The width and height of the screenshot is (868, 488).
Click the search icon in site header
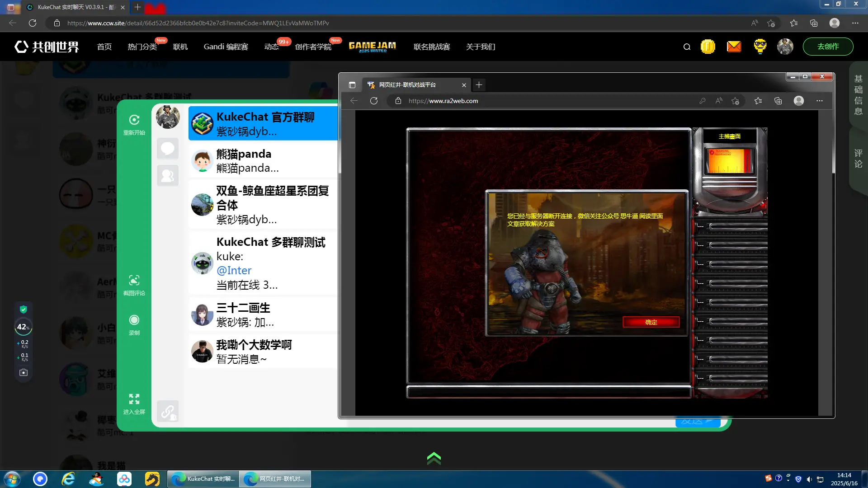point(687,47)
